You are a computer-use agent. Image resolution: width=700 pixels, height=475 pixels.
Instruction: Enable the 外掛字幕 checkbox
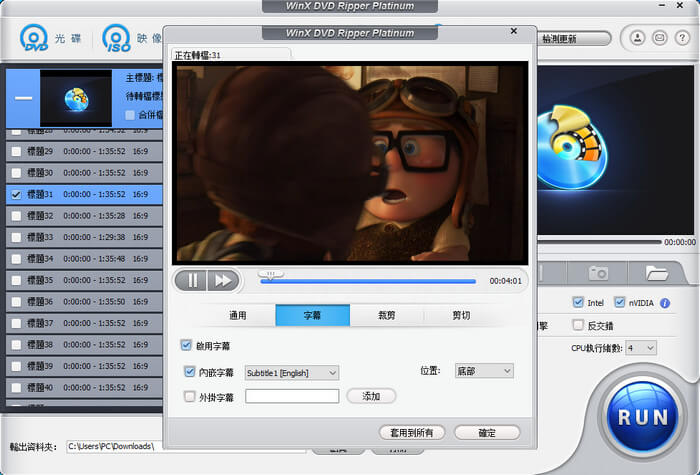click(x=189, y=396)
